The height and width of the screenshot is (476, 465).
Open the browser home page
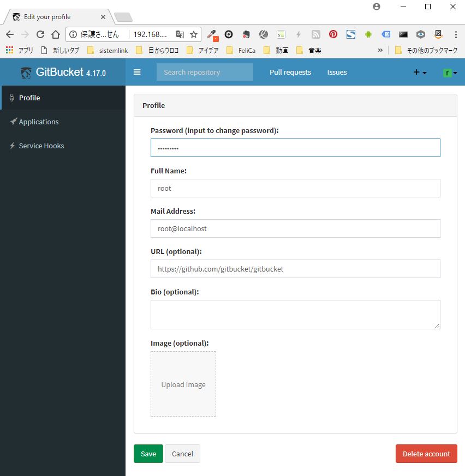(56, 34)
